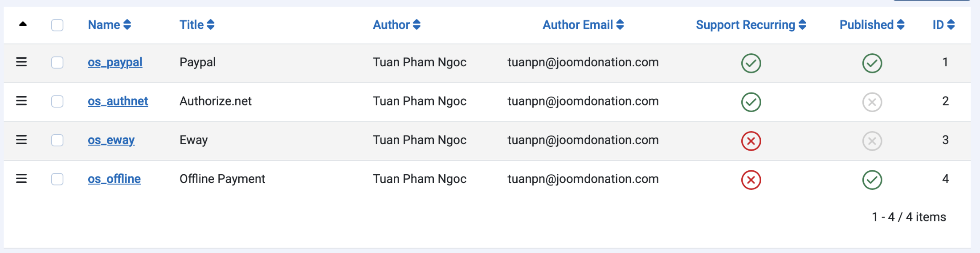
Task: Sort by Published column header
Action: tap(872, 25)
